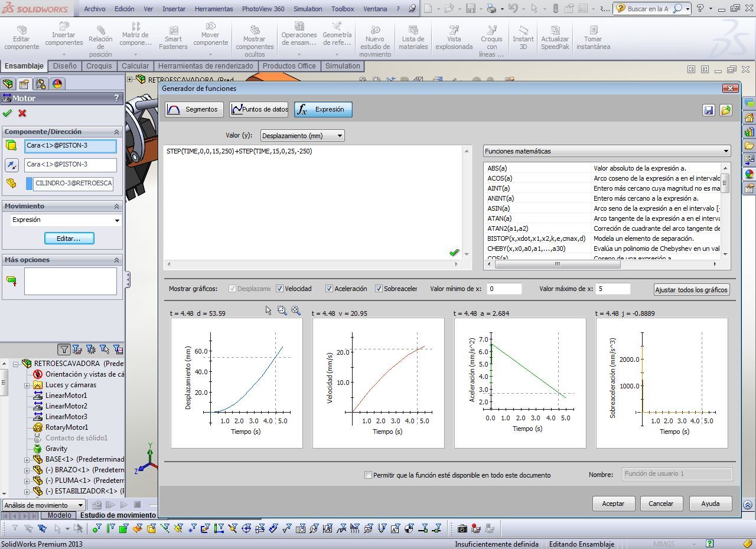This screenshot has height=549, width=756.
Task: Click the LinearMotor1 item in the motion tree
Action: tap(66, 396)
